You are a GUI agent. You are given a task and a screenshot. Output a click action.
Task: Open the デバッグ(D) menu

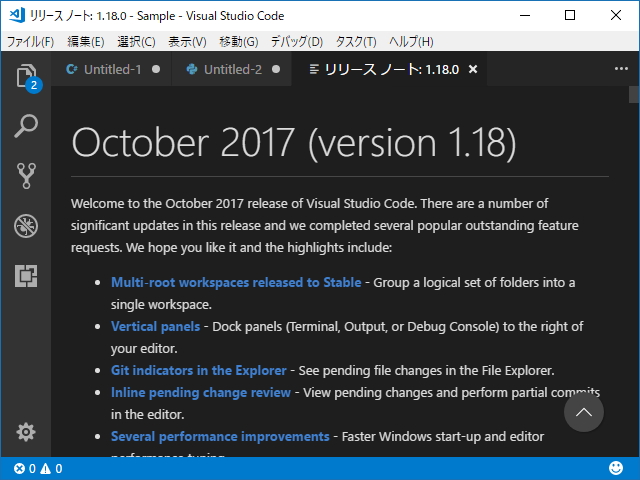297,42
